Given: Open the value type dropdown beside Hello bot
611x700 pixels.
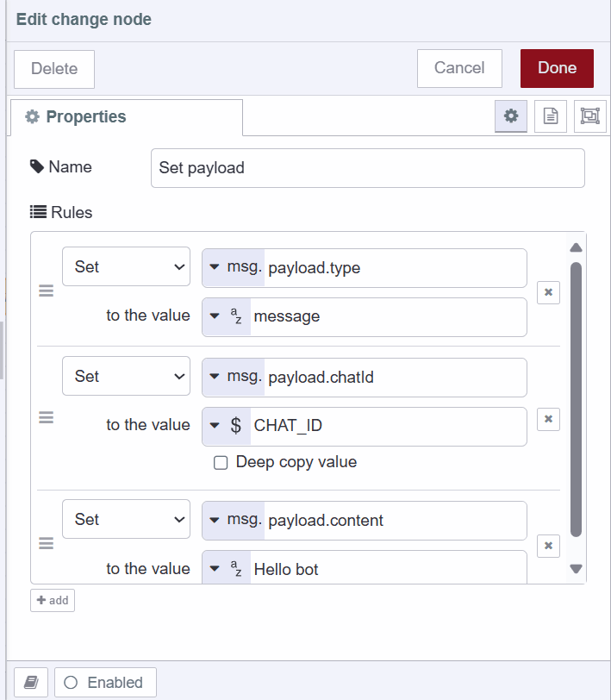Looking at the screenshot, I should (x=214, y=568).
